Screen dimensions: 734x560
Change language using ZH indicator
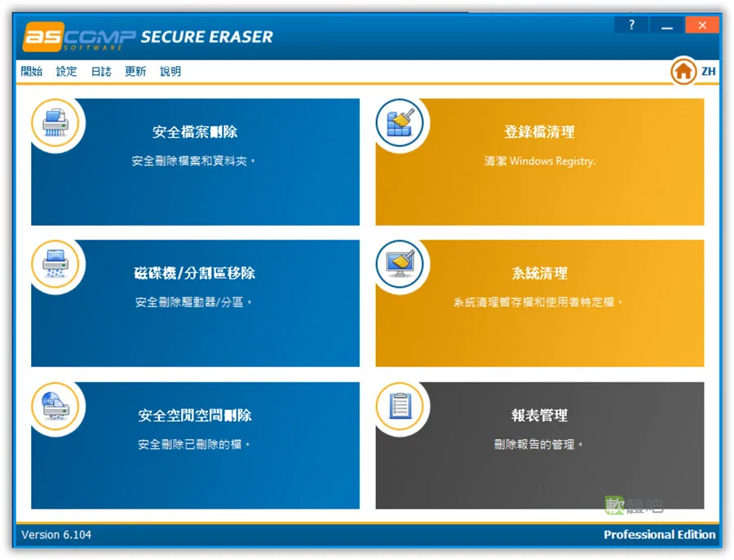click(x=708, y=71)
